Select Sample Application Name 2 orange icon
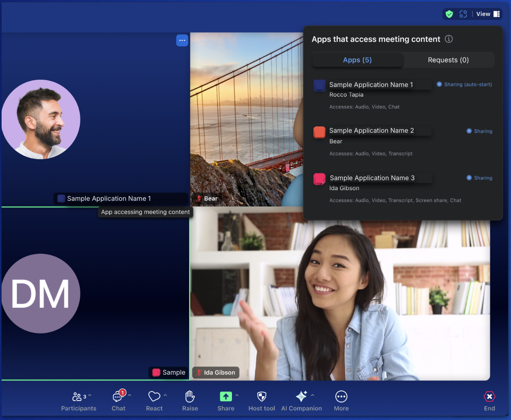Image resolution: width=511 pixels, height=420 pixels. click(x=319, y=132)
